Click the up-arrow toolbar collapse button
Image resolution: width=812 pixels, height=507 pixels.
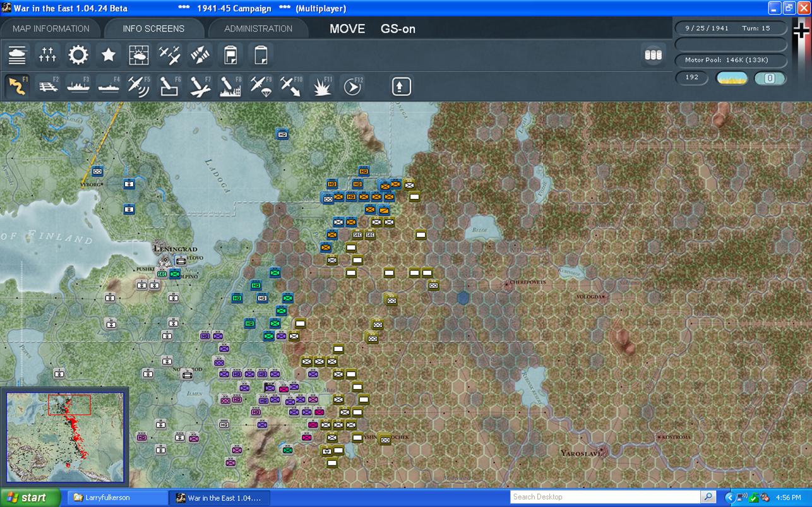402,86
